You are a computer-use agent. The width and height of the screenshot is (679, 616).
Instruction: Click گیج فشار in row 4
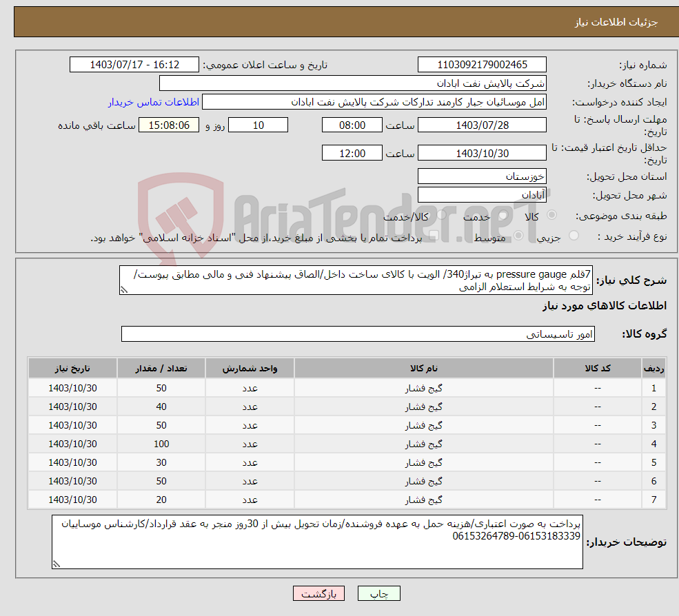click(423, 444)
